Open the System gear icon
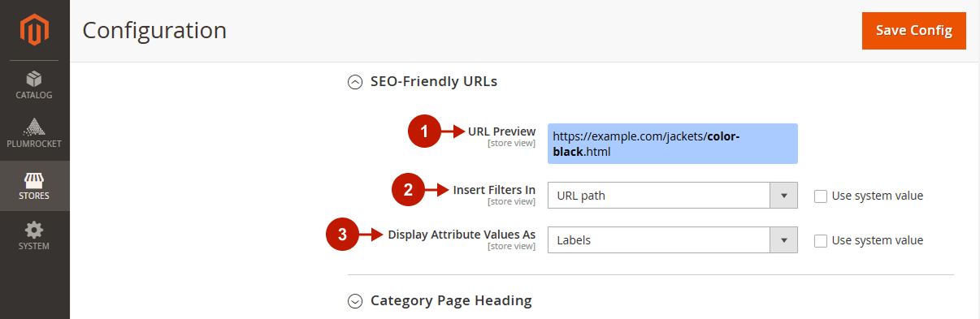The image size is (980, 319). tap(34, 230)
